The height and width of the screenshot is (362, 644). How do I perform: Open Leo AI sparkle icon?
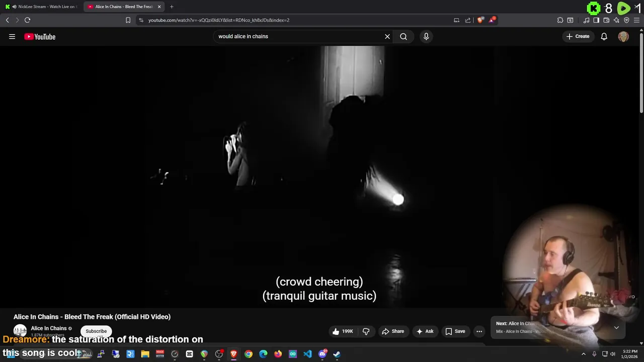[x=616, y=20]
